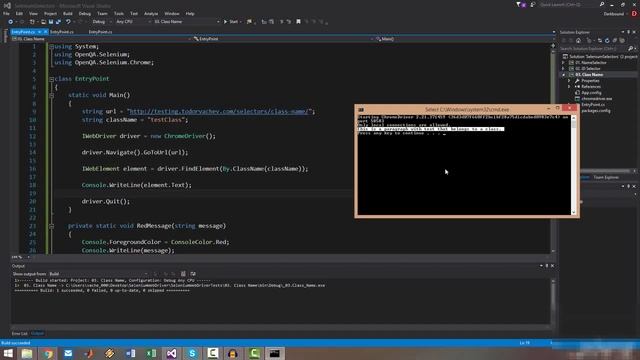The image size is (640, 360).
Task: Open the File menu
Action: [6, 13]
